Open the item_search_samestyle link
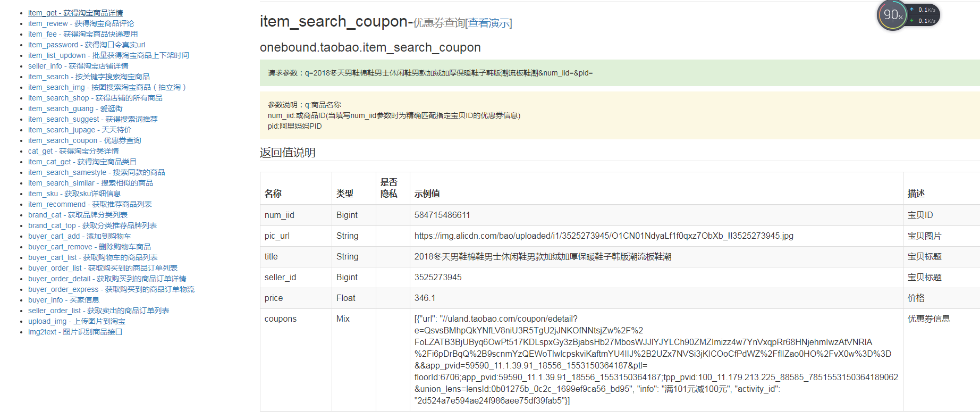Image resolution: width=980 pixels, height=419 pixels. pos(97,172)
